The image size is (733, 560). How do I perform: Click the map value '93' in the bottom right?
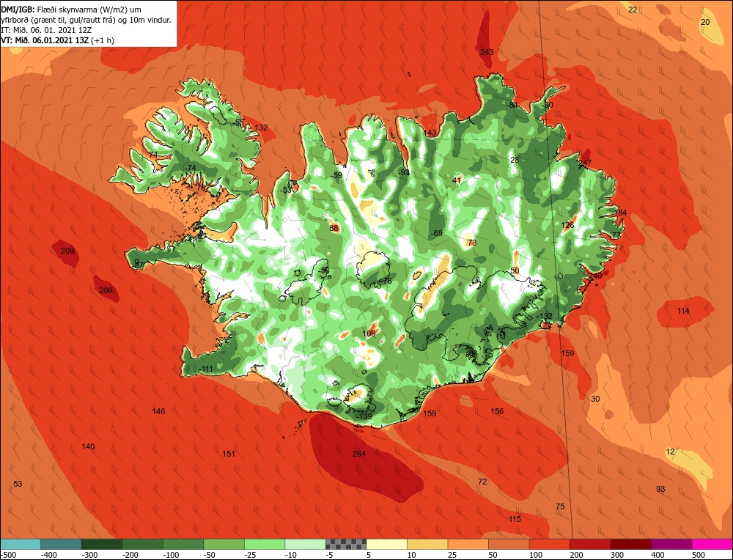(x=660, y=489)
